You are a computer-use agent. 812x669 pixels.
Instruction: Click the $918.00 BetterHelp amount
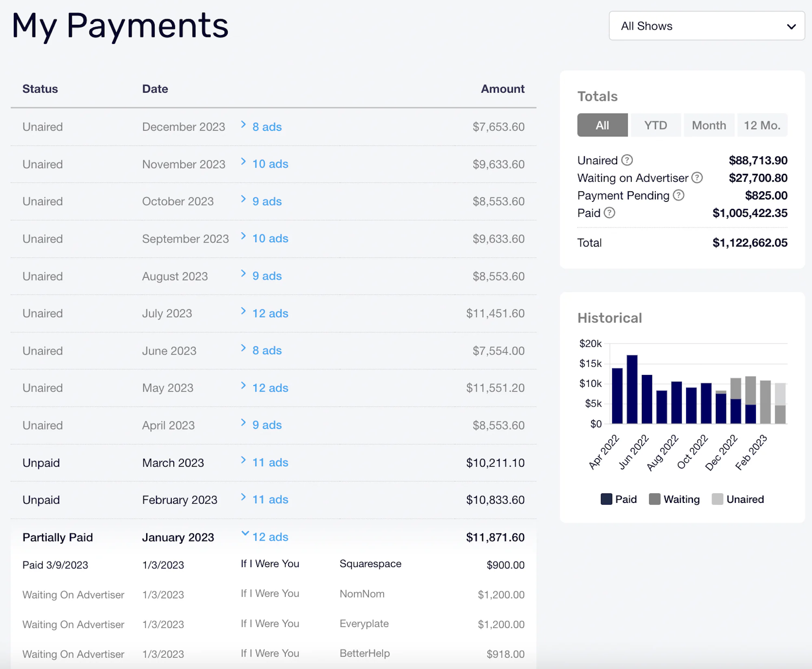(505, 654)
